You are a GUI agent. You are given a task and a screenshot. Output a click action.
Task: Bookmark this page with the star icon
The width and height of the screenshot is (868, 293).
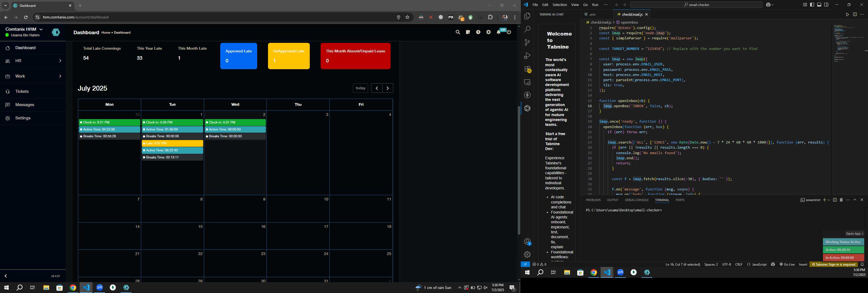(x=407, y=17)
